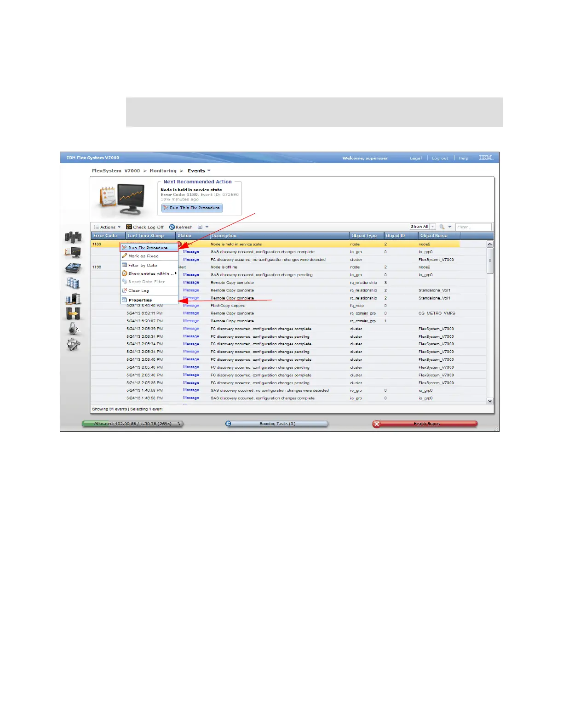Open the Home overview icon in sidebar
The height and width of the screenshot is (728, 563).
point(73,237)
